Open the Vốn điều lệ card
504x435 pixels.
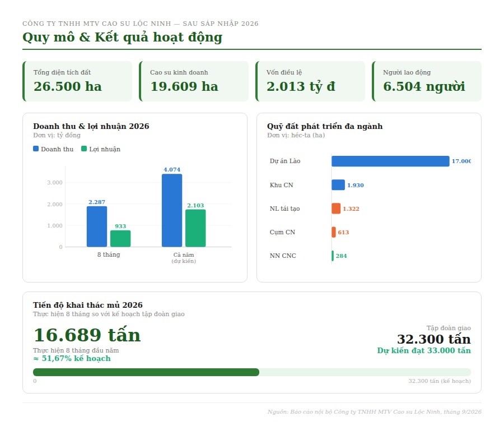pos(310,81)
